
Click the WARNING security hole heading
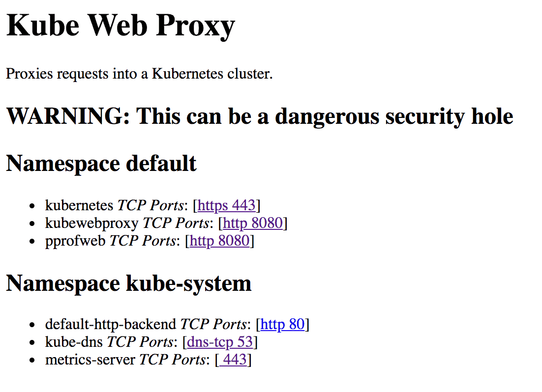coord(260,116)
